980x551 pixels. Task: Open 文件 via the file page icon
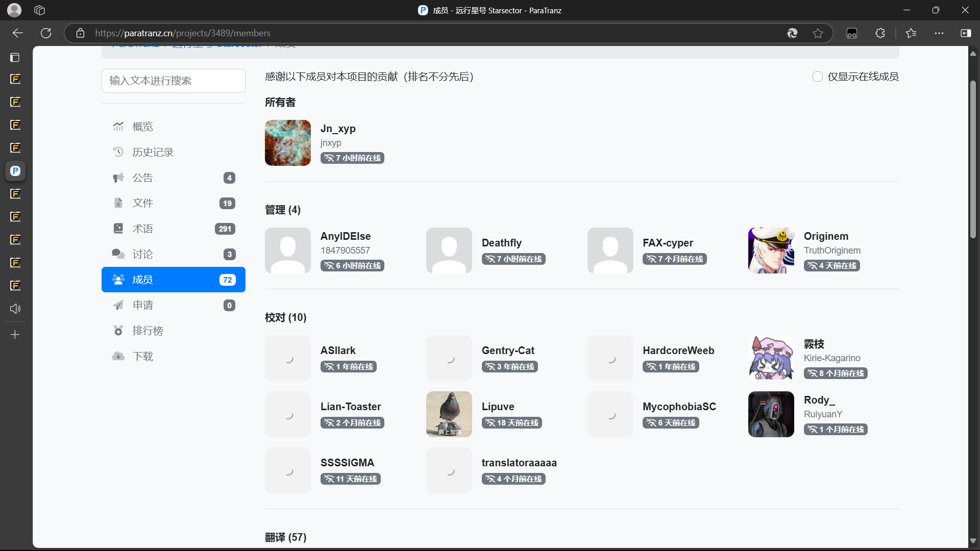tap(118, 203)
